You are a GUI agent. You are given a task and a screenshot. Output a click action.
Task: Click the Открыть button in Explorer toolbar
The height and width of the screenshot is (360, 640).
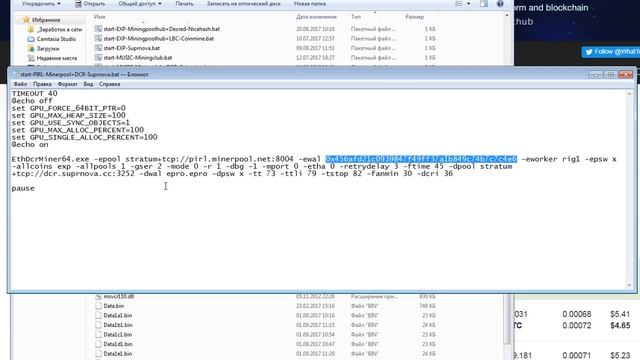pyautogui.click(x=90, y=4)
